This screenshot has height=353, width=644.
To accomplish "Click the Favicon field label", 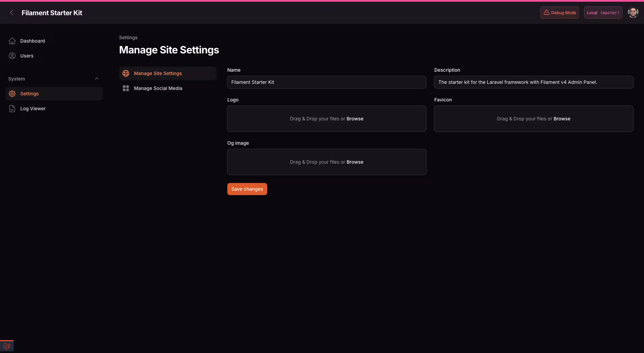I will point(443,100).
